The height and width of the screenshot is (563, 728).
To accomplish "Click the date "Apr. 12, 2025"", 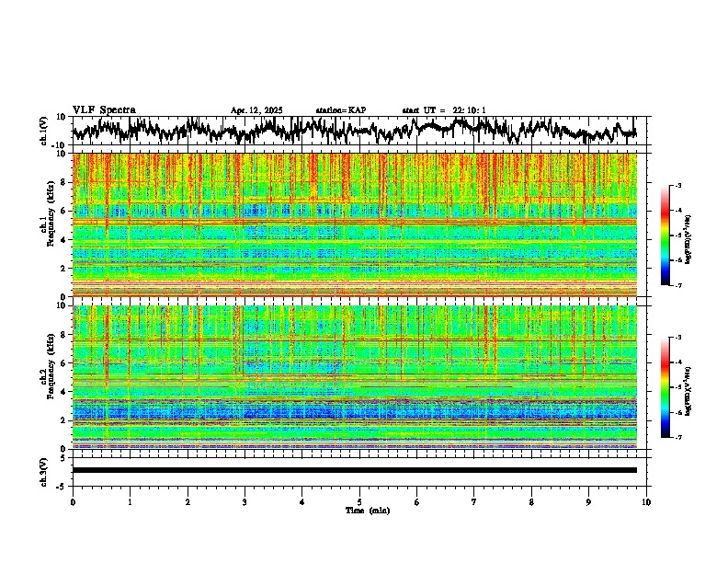I will tap(256, 110).
